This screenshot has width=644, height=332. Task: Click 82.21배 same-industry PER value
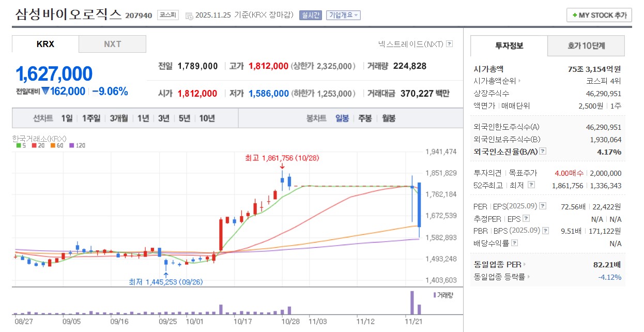607,264
